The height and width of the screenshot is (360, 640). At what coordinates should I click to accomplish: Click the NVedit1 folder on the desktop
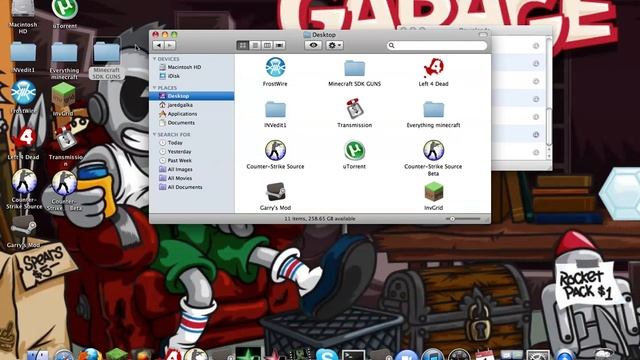point(23,53)
